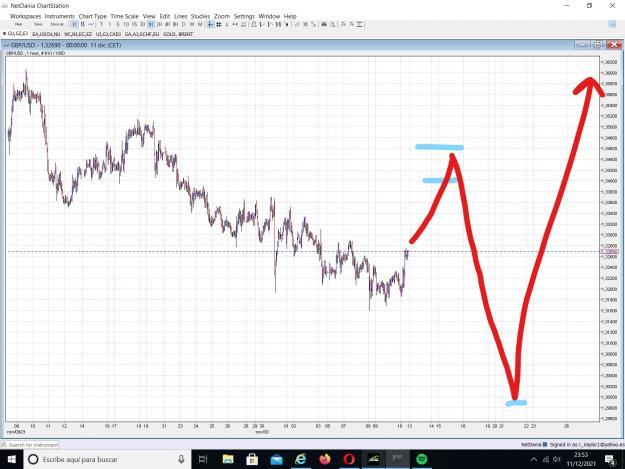The image size is (625, 469).
Task: Set time scale to 5 minutes
Action: pyautogui.click(x=118, y=24)
